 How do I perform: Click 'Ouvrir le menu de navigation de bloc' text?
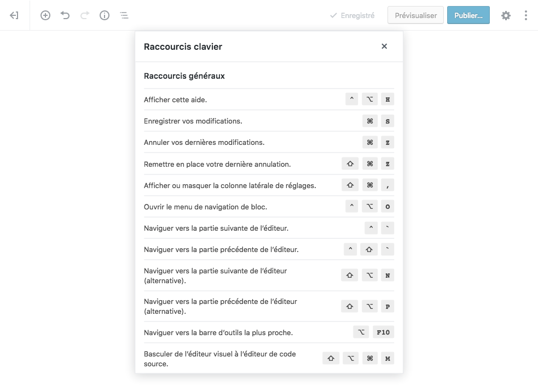[205, 207]
